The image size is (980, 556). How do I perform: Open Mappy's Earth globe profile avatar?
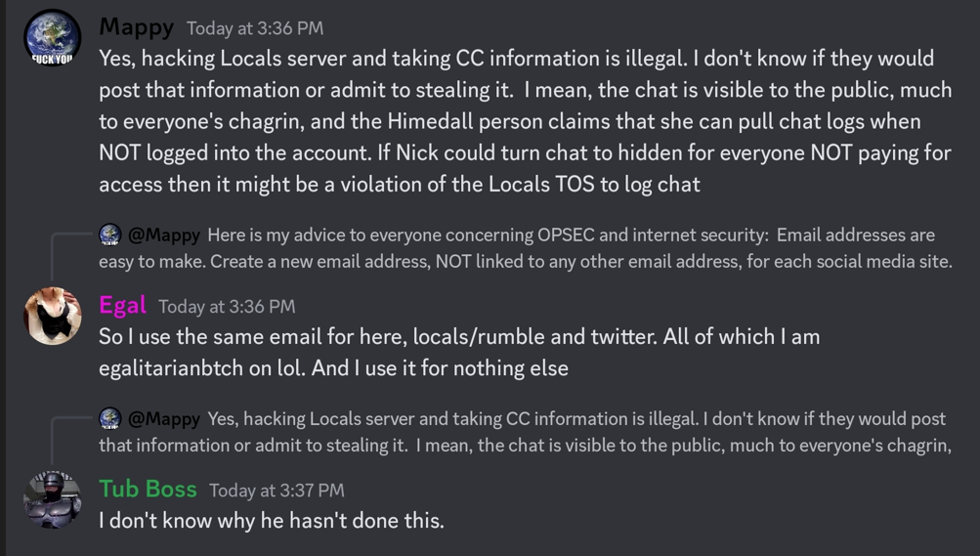click(53, 38)
